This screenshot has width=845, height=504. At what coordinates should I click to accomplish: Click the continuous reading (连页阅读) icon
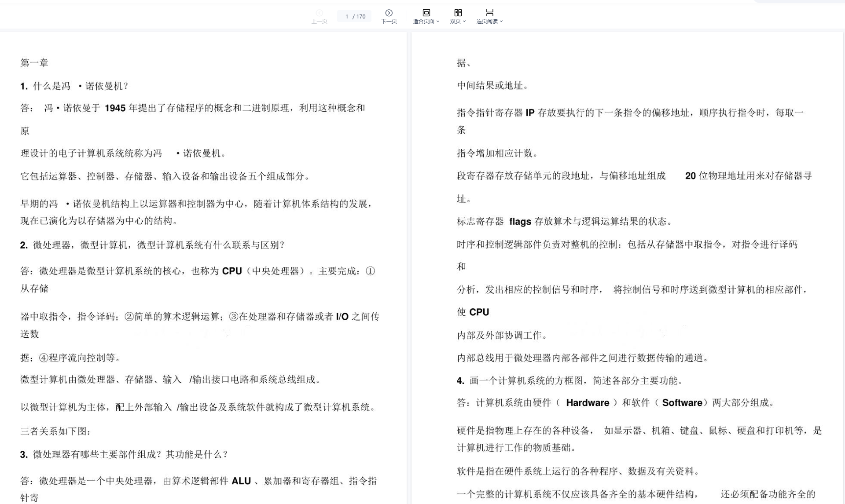pos(489,13)
